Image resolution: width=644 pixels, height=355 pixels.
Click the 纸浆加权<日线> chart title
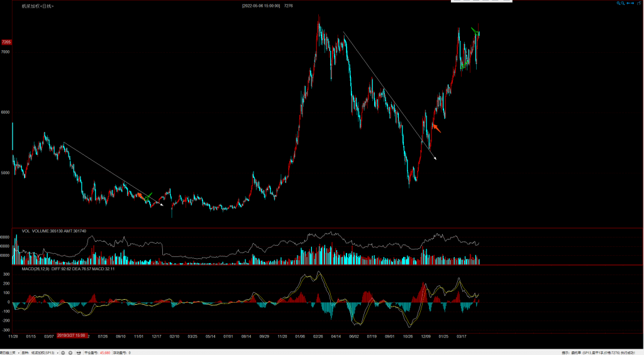coord(38,6)
